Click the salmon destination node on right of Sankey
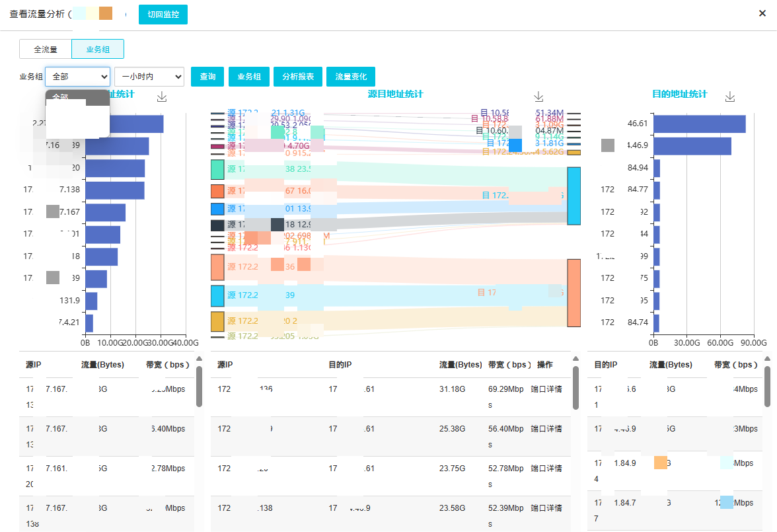The image size is (777, 532). [x=573, y=293]
